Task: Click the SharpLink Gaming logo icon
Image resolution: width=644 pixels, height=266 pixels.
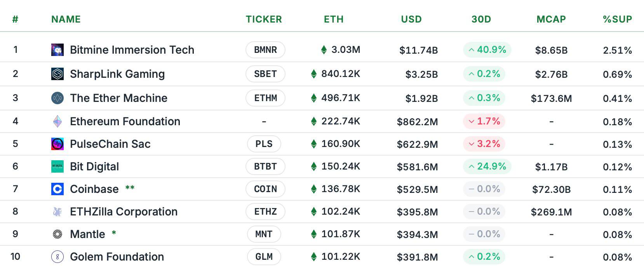Action: (x=57, y=74)
